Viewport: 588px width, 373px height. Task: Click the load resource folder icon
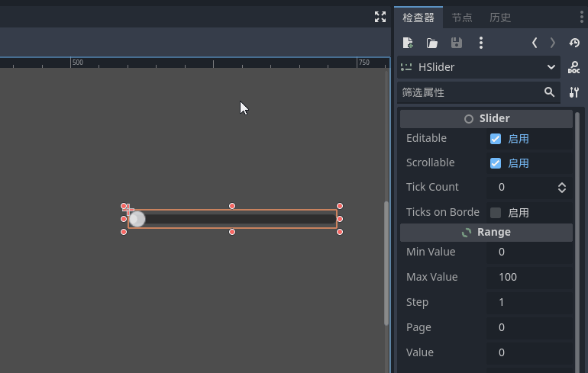(x=432, y=43)
